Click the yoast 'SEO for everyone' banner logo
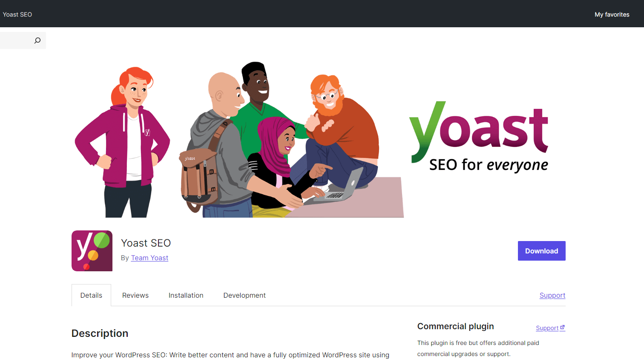The width and height of the screenshot is (644, 362). coord(479,137)
